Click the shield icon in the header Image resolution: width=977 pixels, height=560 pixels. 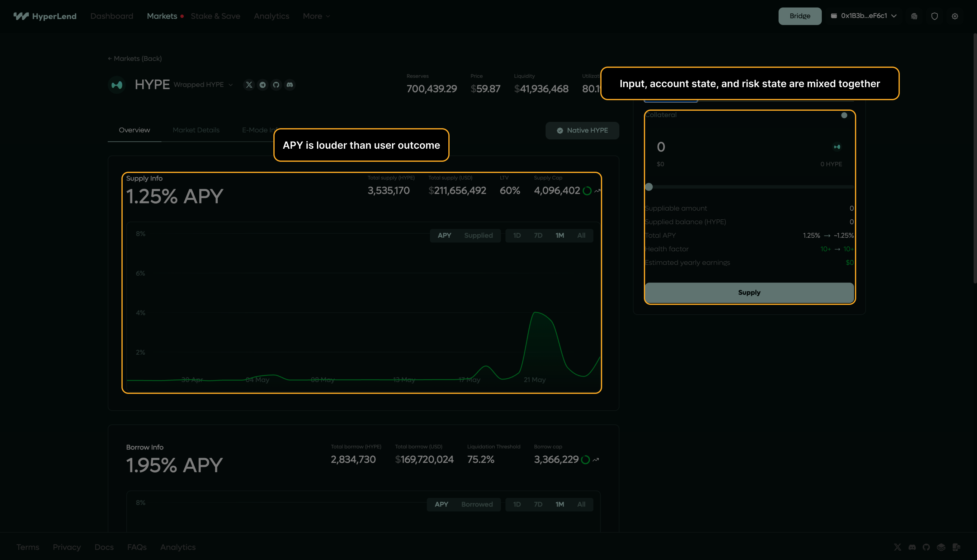point(935,16)
